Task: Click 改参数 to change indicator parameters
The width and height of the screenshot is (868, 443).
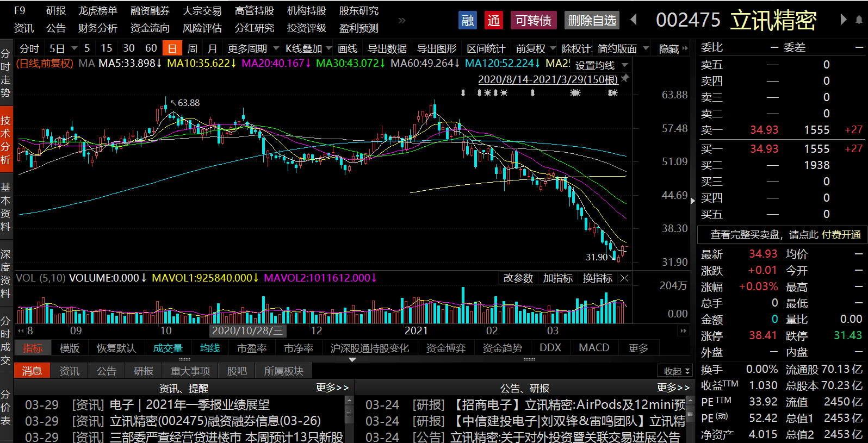Action: 518,278
